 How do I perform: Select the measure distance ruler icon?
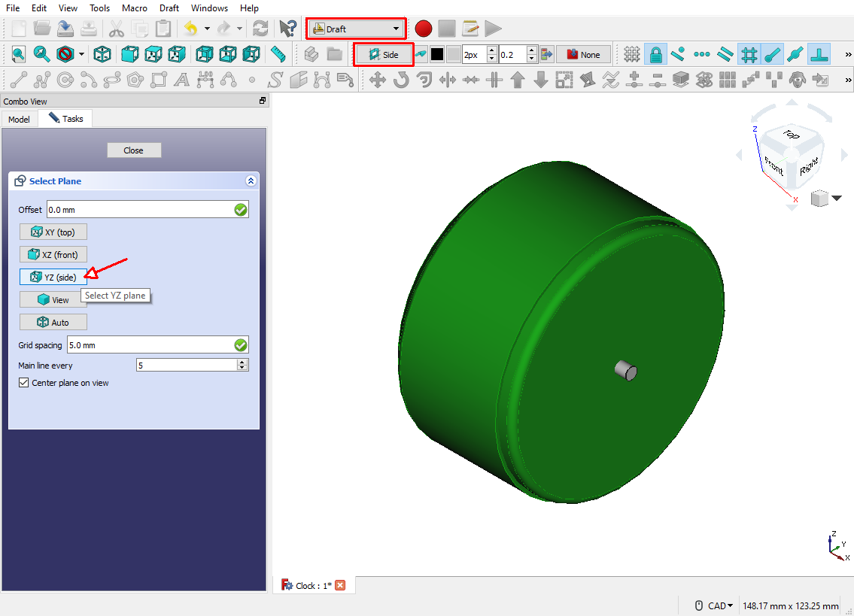[x=278, y=54]
